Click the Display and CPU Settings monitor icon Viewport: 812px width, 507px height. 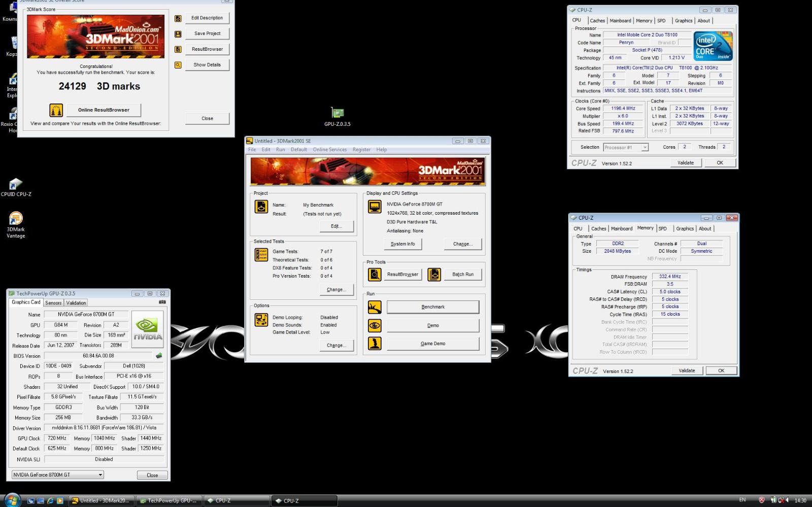375,207
